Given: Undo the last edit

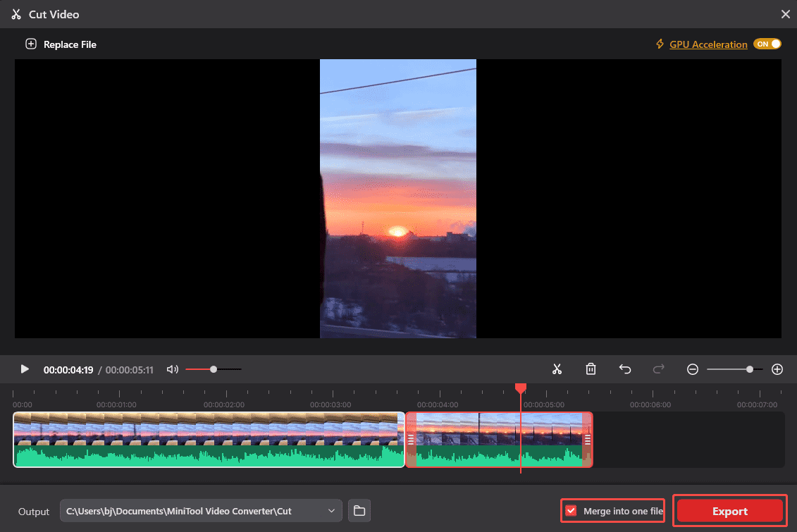Looking at the screenshot, I should pos(624,369).
